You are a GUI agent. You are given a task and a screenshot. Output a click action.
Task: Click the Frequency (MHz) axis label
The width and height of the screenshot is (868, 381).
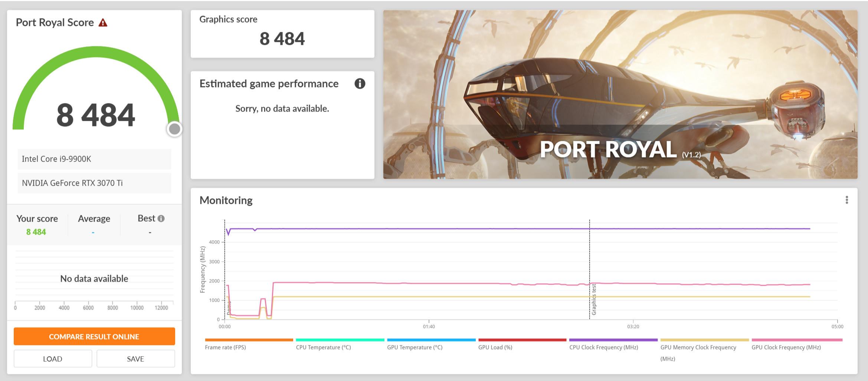point(203,269)
